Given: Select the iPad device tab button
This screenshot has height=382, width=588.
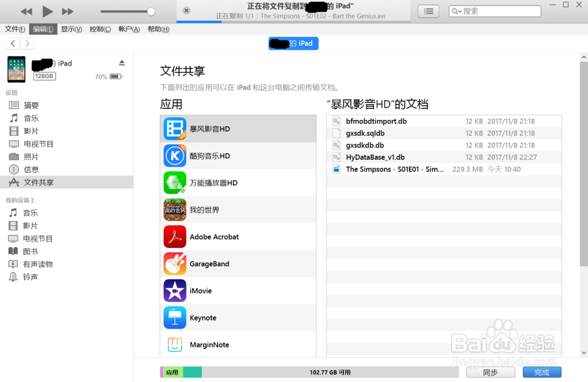Looking at the screenshot, I should tap(293, 43).
